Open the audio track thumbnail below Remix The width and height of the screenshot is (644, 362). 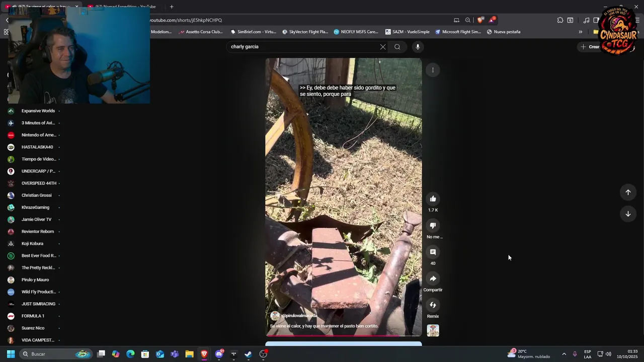tap(433, 330)
